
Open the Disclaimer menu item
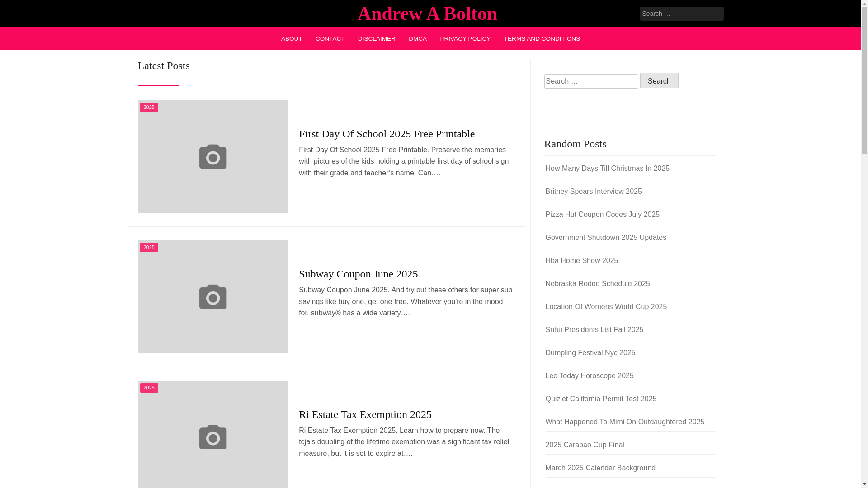point(377,39)
